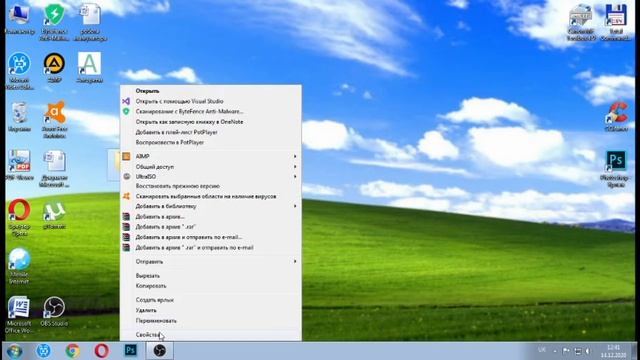Choose Свойства in the context menu
Screen dimensions: 640x360
pyautogui.click(x=211, y=334)
